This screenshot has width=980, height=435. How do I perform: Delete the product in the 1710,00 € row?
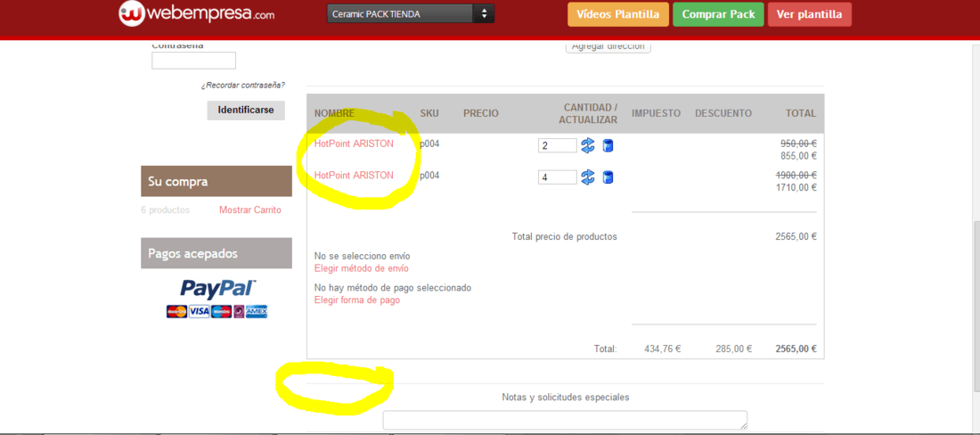pyautogui.click(x=608, y=177)
